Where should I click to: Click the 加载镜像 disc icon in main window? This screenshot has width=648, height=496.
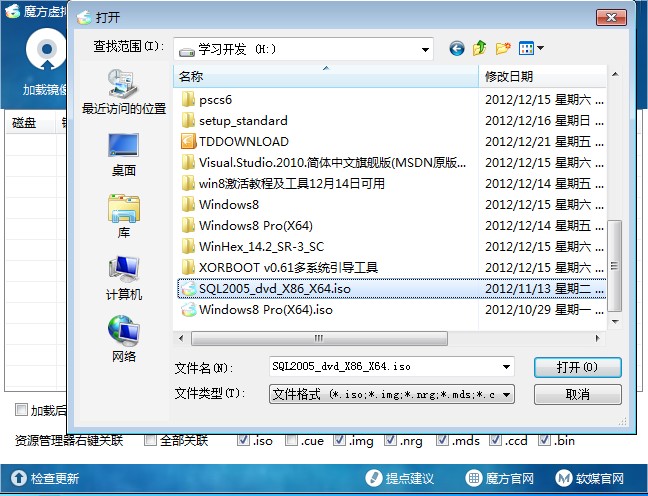[x=46, y=50]
